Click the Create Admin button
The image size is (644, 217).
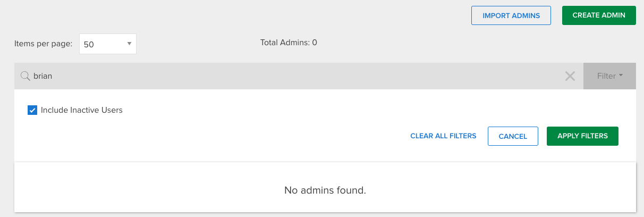click(599, 15)
